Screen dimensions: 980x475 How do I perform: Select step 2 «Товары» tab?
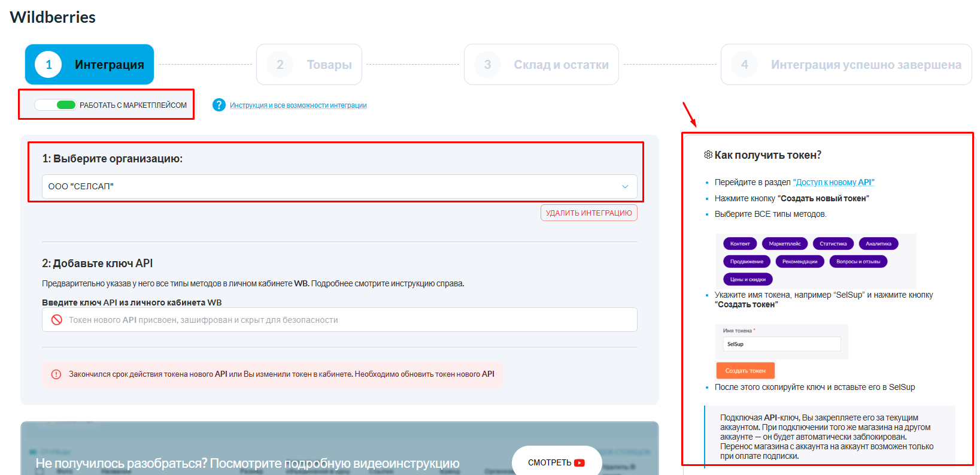309,64
